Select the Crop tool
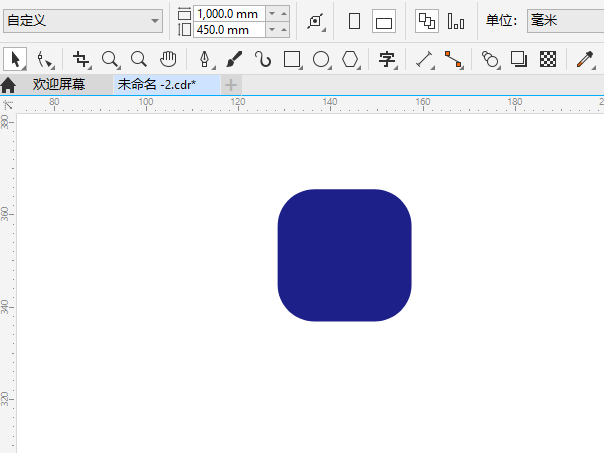 click(x=81, y=59)
